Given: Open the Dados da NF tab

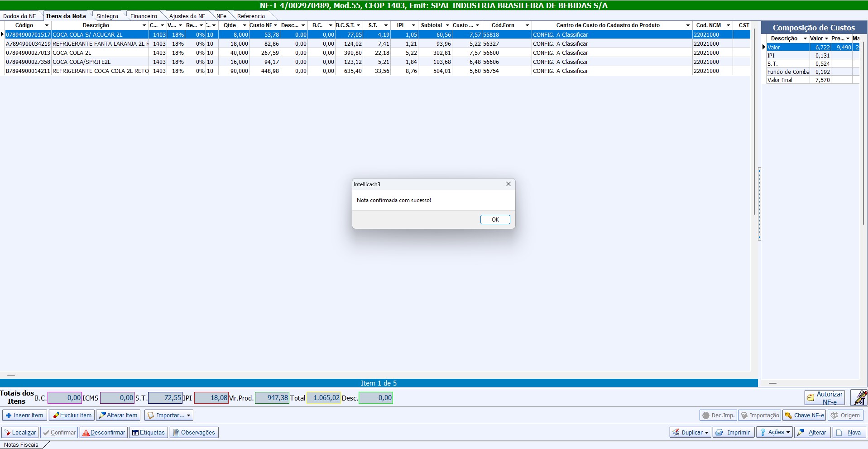Looking at the screenshot, I should click(19, 16).
